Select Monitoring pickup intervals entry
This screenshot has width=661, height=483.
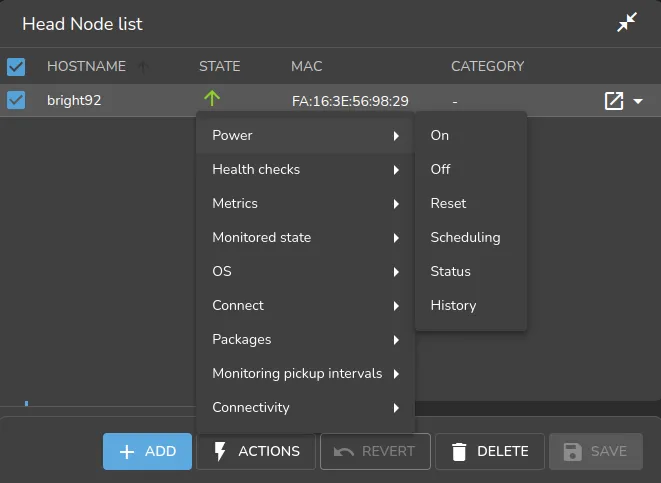[x=305, y=374]
